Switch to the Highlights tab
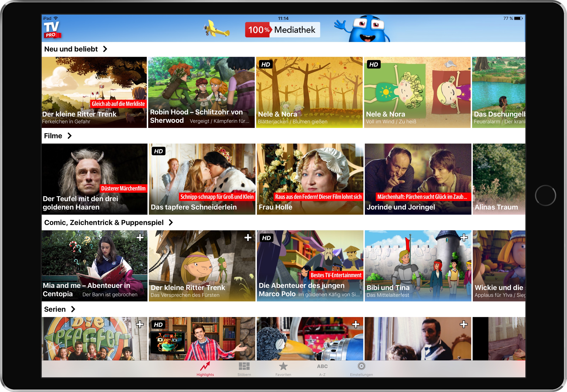The width and height of the screenshot is (567, 392). click(x=205, y=369)
